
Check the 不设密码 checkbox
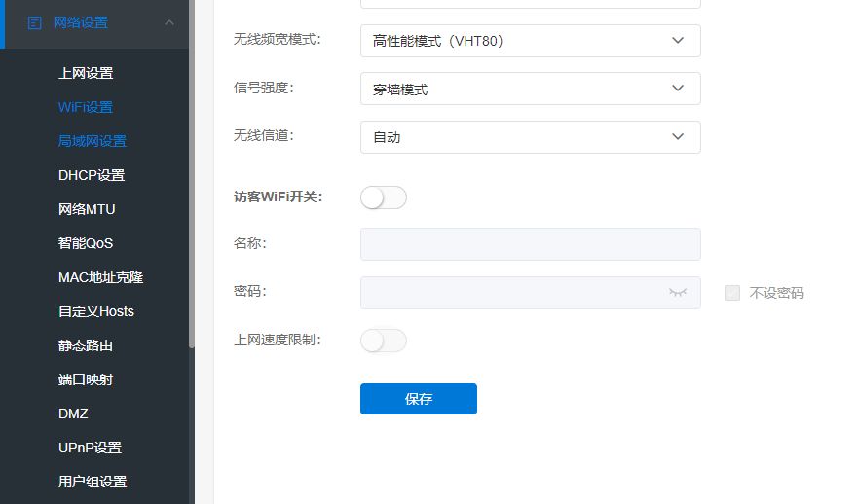732,293
